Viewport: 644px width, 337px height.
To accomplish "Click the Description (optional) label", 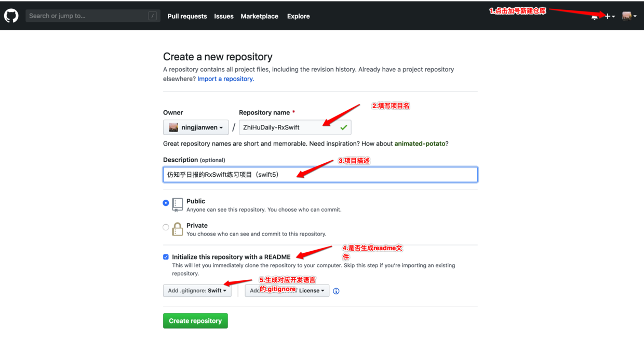I will coord(194,160).
